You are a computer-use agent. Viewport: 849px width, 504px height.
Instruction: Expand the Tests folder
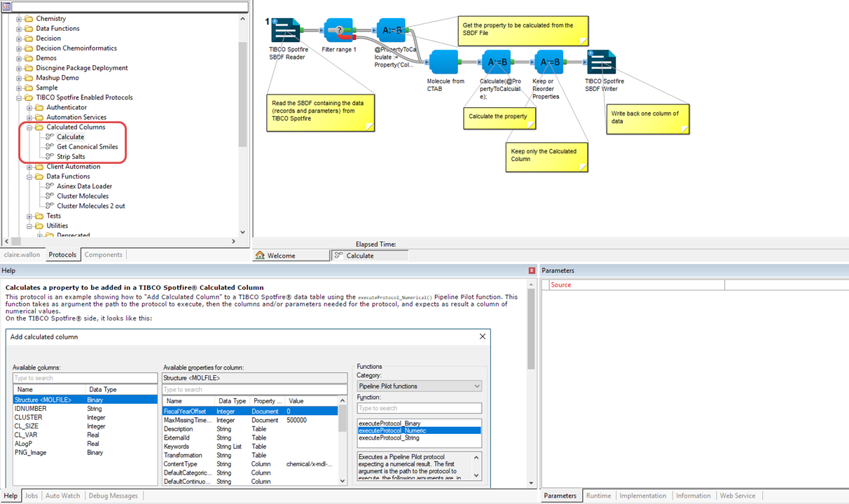(x=29, y=216)
